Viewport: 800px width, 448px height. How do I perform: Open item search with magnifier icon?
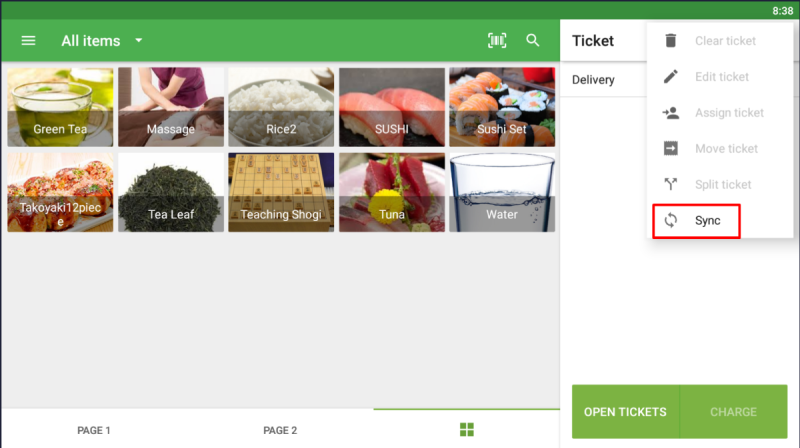coord(533,41)
